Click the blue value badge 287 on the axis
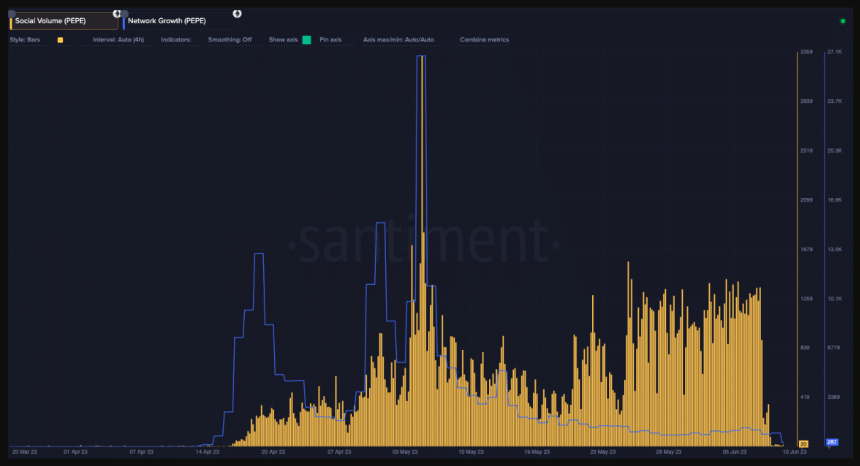 [832, 442]
